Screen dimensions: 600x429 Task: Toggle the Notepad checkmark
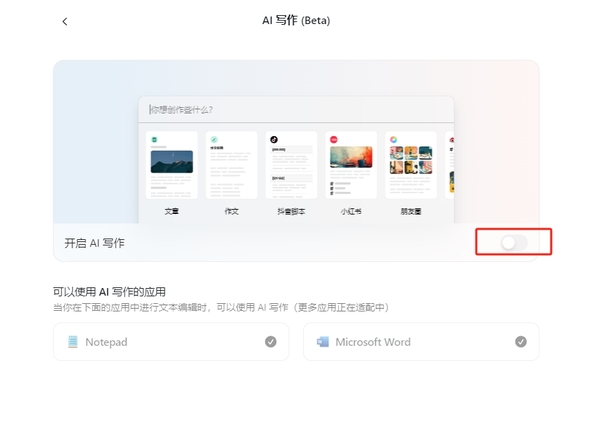coord(271,341)
